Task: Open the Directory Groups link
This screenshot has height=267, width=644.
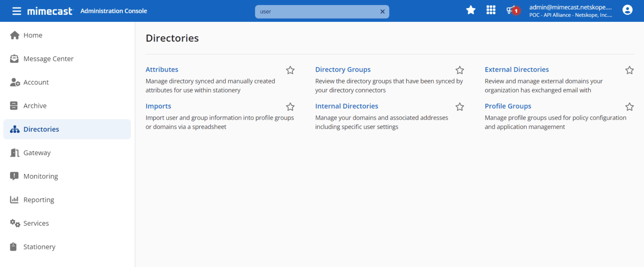Action: (343, 69)
